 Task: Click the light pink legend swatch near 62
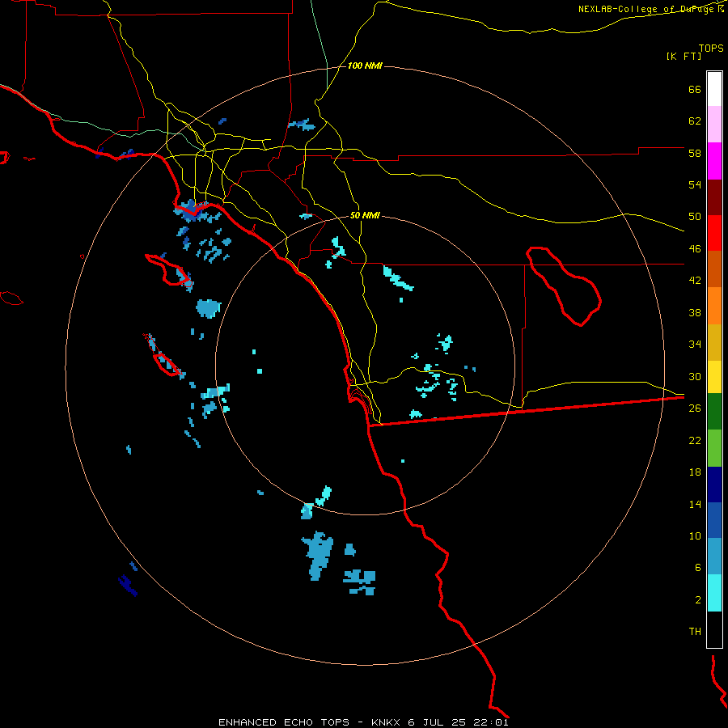[x=714, y=125]
